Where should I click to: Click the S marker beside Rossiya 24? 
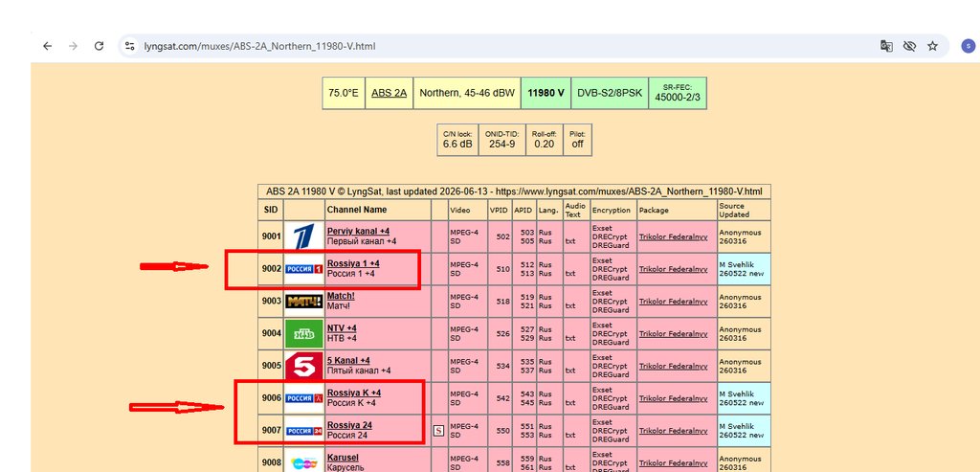[438, 431]
